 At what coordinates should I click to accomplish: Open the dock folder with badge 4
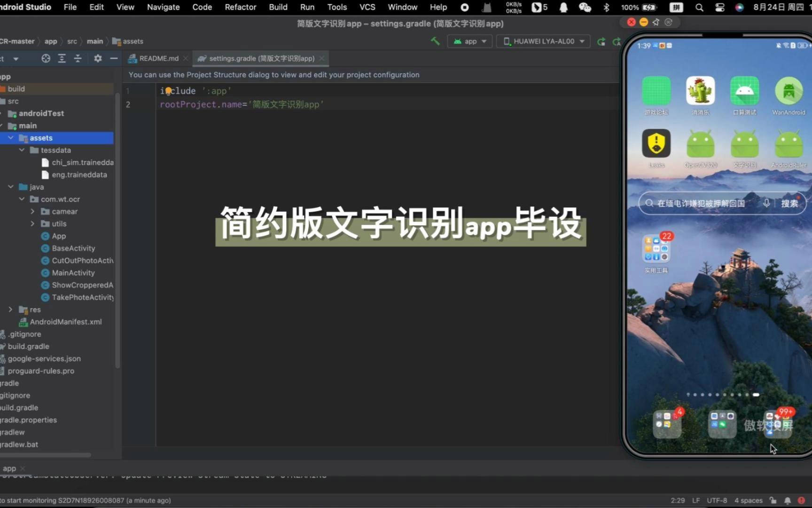coord(667,423)
